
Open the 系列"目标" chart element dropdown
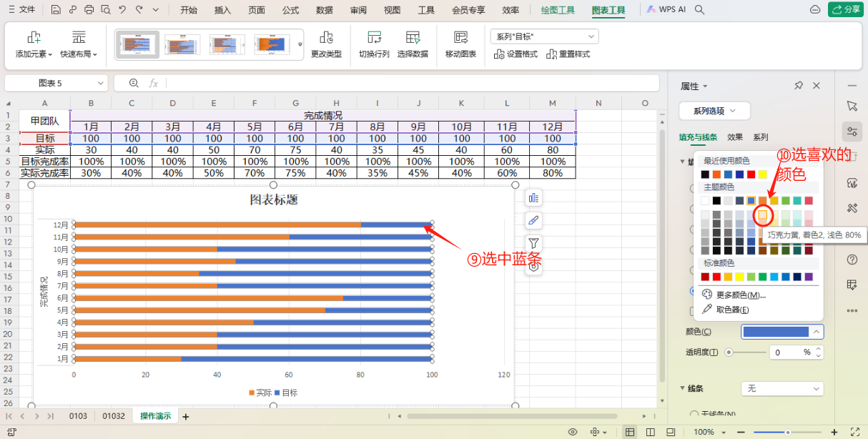pyautogui.click(x=544, y=36)
